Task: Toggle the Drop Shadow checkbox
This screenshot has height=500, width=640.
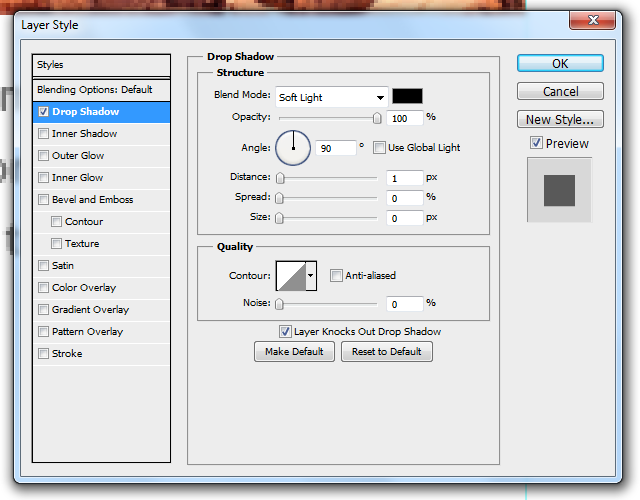Action: [43, 112]
